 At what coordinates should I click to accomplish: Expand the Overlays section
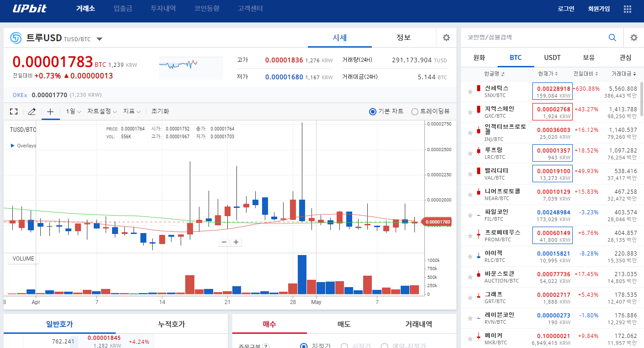pos(23,146)
